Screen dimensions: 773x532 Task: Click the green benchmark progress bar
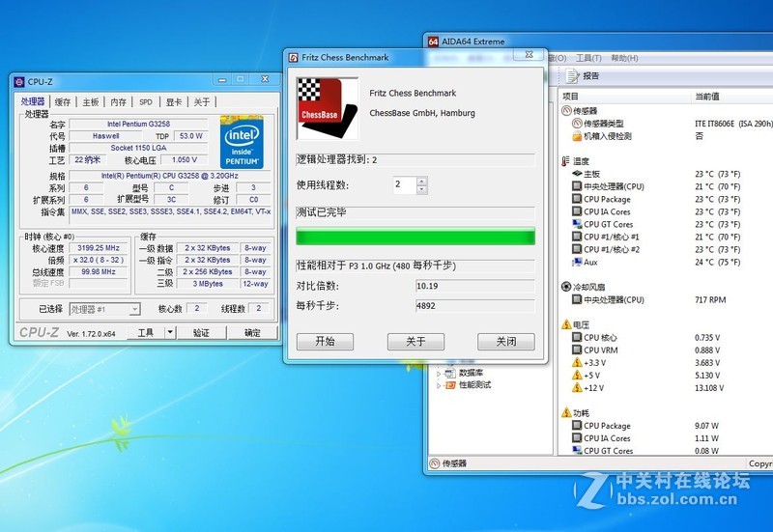tap(415, 237)
